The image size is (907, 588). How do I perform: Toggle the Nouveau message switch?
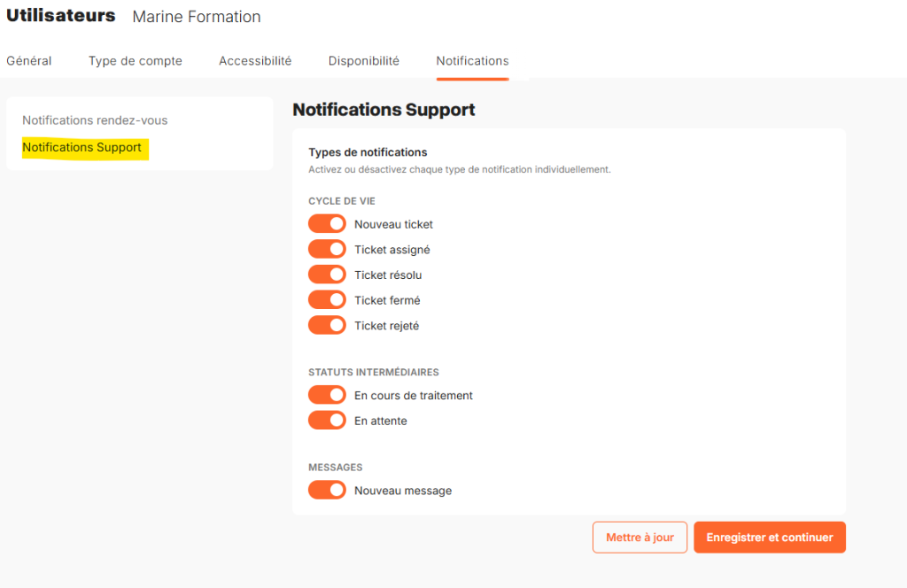point(327,491)
